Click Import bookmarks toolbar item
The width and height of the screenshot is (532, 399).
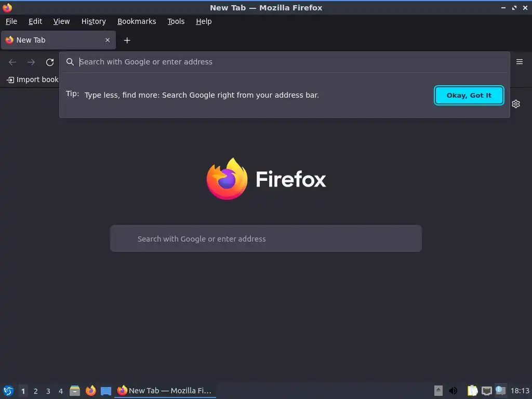coord(33,79)
